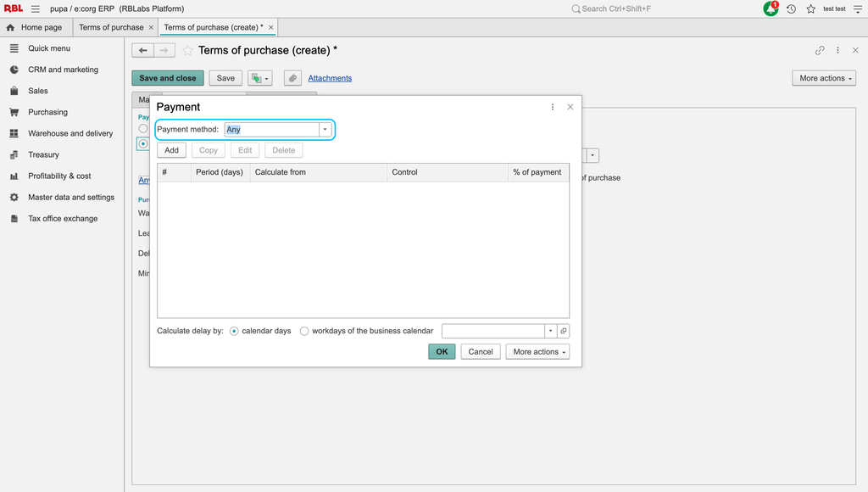Open the history clock icon
Image resolution: width=868 pixels, height=492 pixels.
coord(791,8)
